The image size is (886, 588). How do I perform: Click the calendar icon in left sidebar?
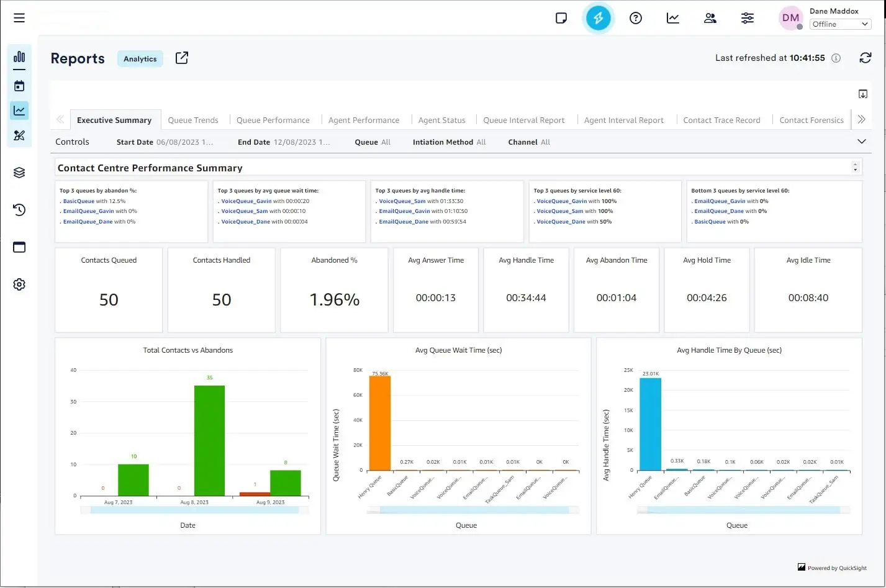coord(19,86)
